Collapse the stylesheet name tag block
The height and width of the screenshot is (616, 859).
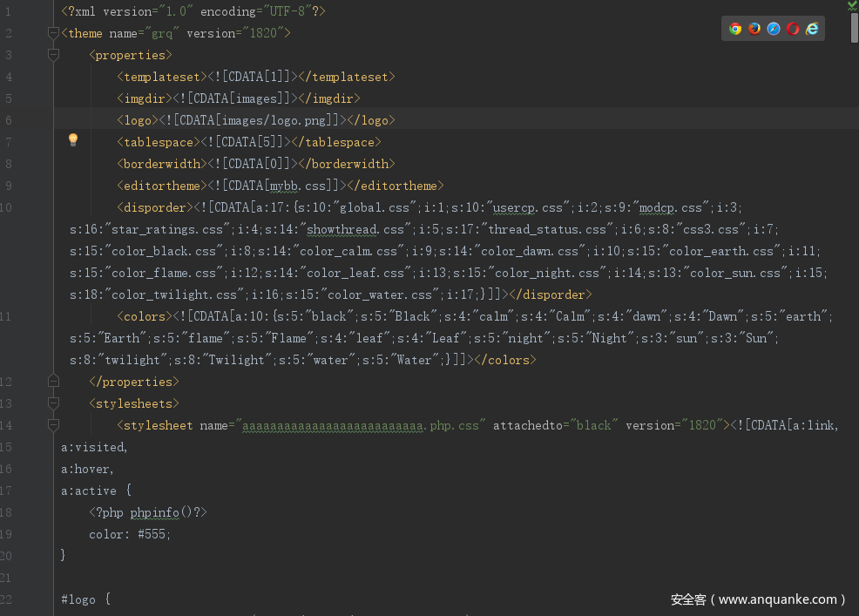[53, 425]
